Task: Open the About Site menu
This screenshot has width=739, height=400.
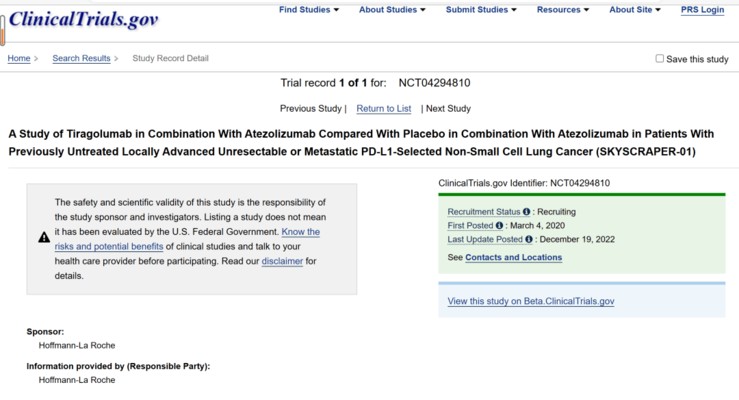Action: [x=634, y=10]
